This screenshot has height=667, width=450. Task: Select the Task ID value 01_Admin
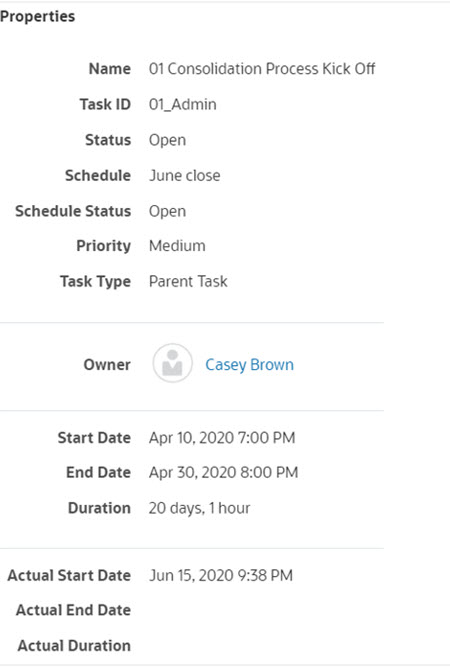[x=182, y=104]
